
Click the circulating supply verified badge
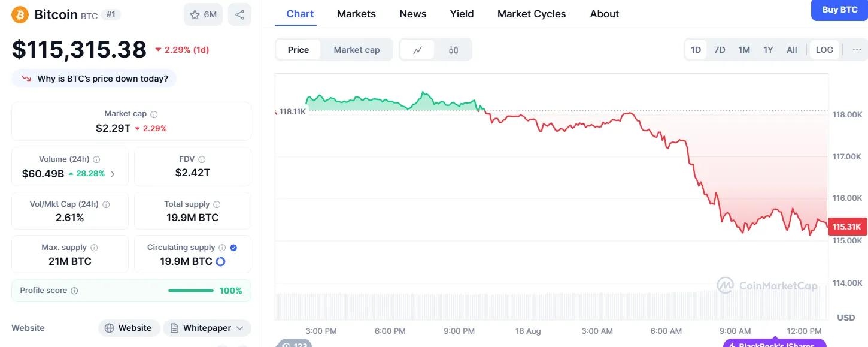tap(233, 248)
